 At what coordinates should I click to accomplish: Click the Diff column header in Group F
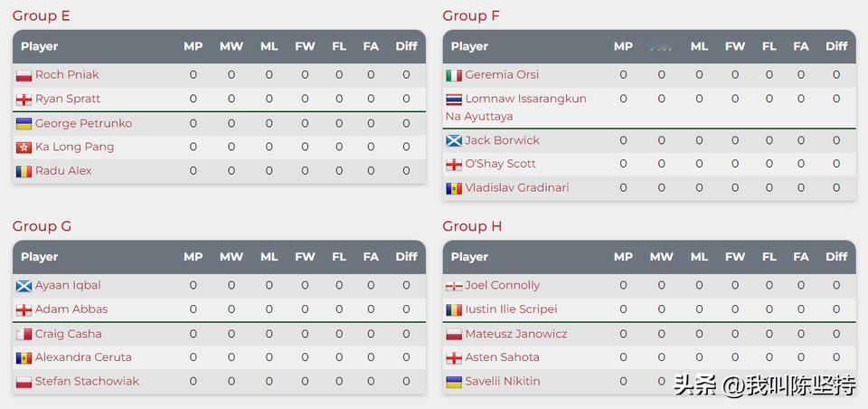pyautogui.click(x=836, y=46)
